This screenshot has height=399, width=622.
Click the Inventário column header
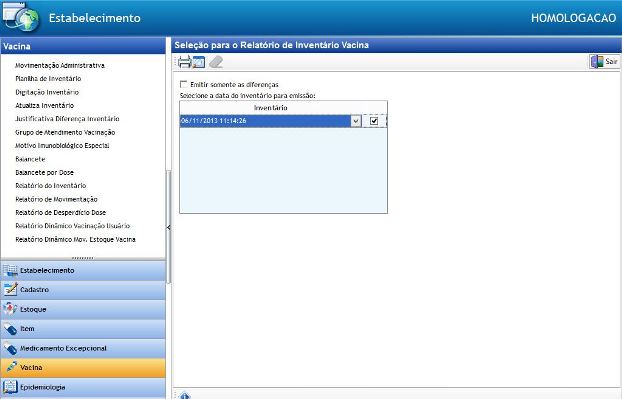[271, 107]
